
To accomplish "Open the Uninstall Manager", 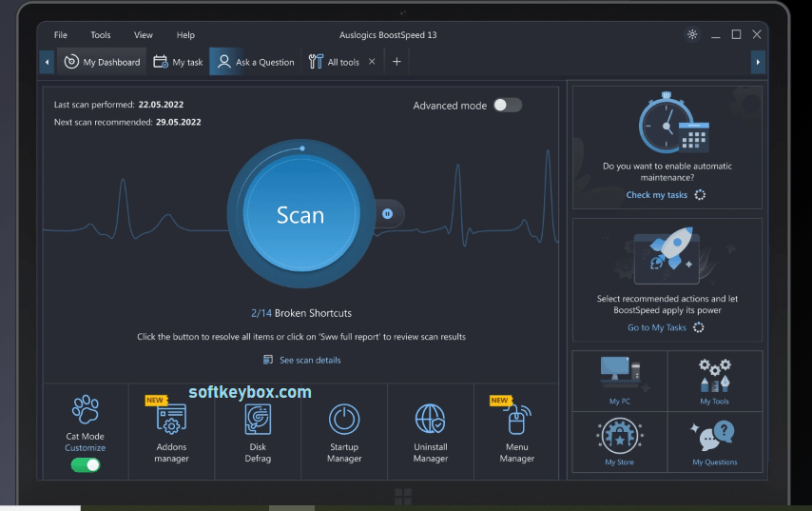I will (x=430, y=431).
